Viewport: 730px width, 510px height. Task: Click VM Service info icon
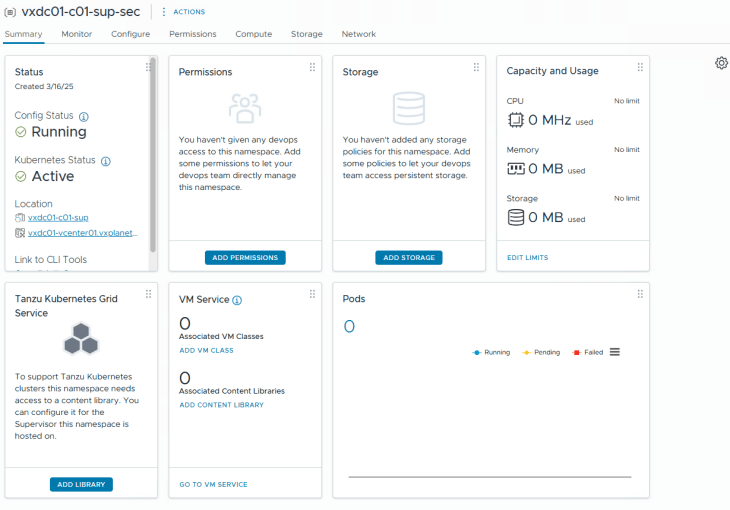pos(237,300)
